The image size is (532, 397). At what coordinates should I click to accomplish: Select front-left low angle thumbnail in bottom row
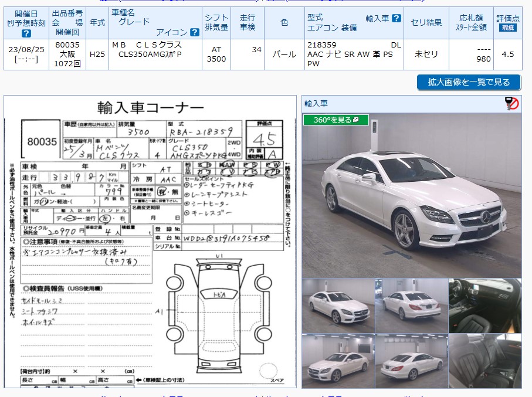[338, 361]
